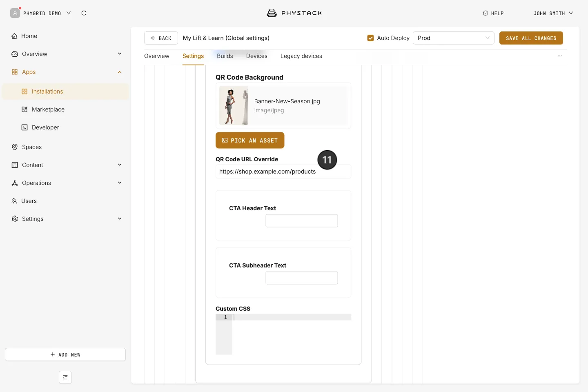This screenshot has height=392, width=588.
Task: Click the Installations icon
Action: point(24,91)
